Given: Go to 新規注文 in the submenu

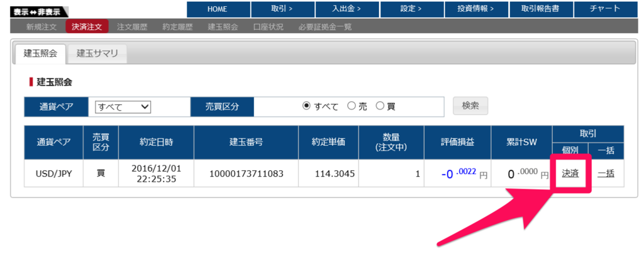Looking at the screenshot, I should (42, 28).
